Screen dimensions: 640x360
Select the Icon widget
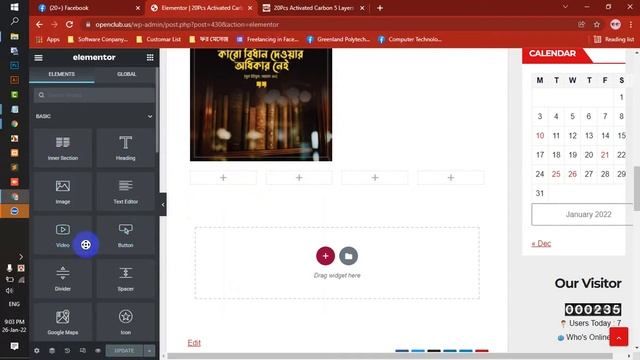click(125, 322)
